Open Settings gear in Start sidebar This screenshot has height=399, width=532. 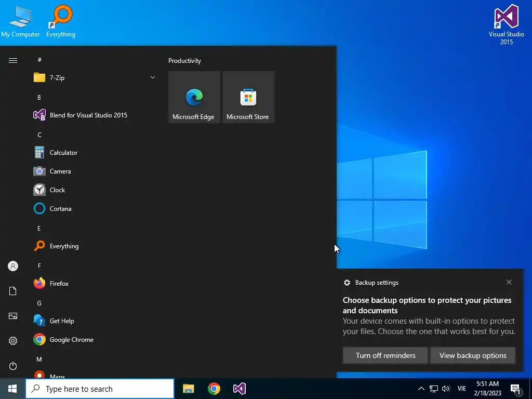click(x=13, y=341)
